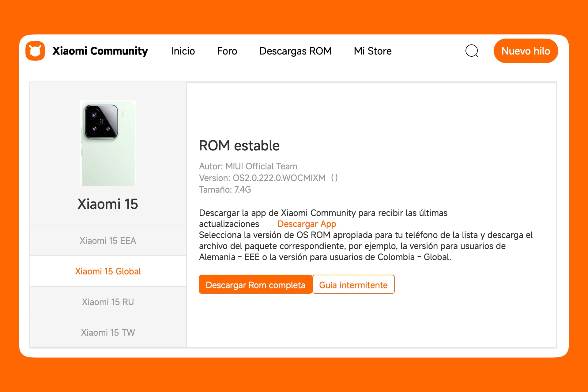Open Mi Store from the navigation bar
This screenshot has height=392, width=588.
click(x=372, y=51)
